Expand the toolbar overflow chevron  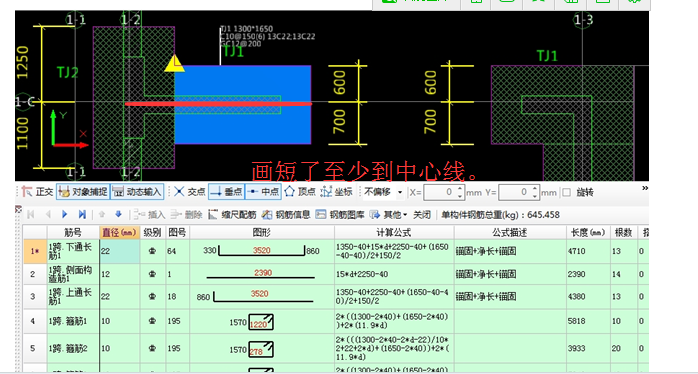click(x=645, y=188)
